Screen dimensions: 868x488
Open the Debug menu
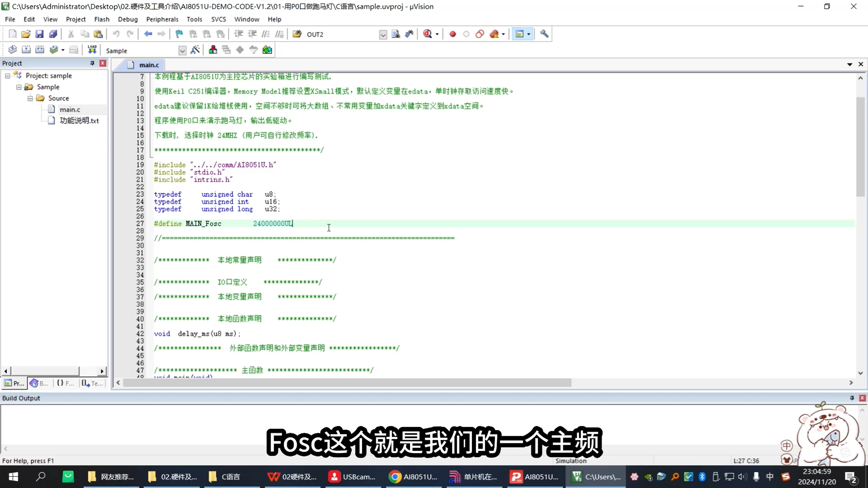[127, 19]
